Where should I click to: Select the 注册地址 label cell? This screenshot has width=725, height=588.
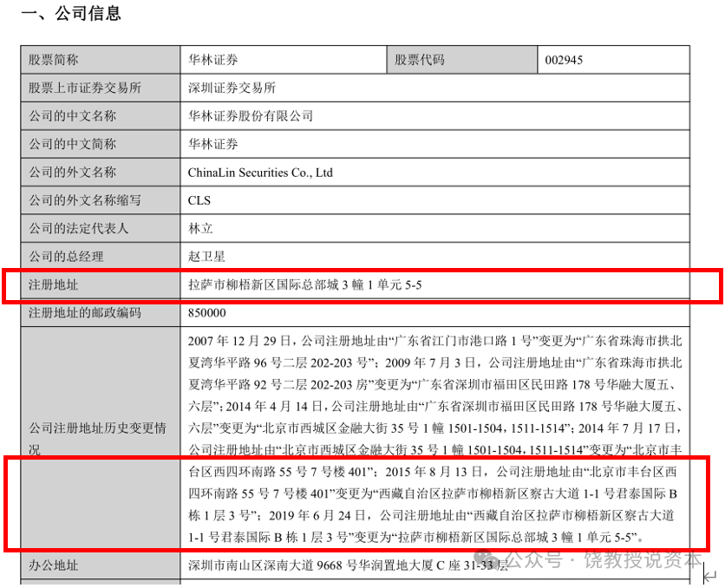[x=101, y=284]
